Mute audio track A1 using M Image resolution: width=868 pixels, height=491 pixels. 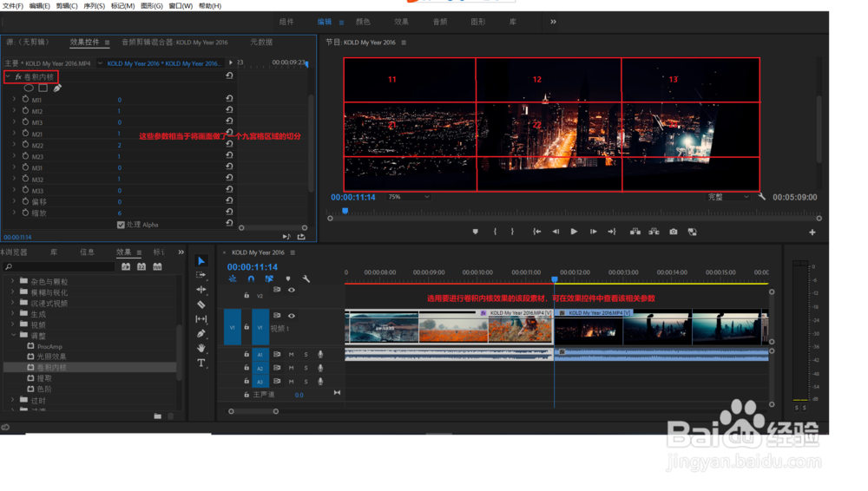pyautogui.click(x=292, y=354)
